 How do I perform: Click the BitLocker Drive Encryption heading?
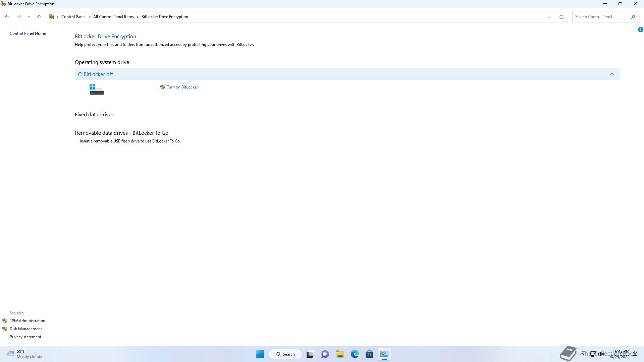(x=105, y=36)
